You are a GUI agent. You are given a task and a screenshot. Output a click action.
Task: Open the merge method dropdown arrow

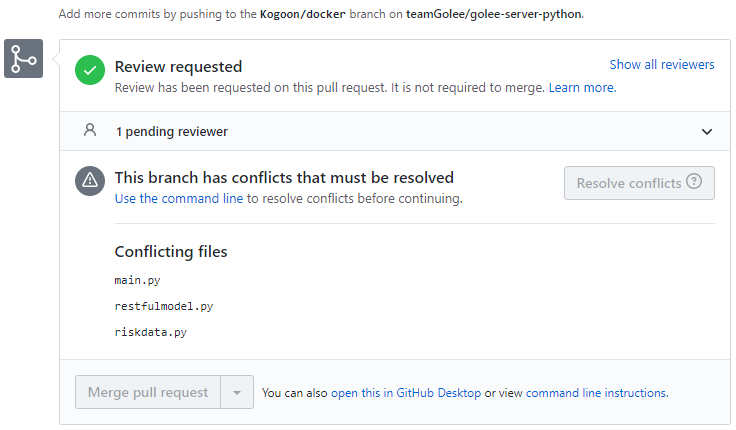click(236, 393)
